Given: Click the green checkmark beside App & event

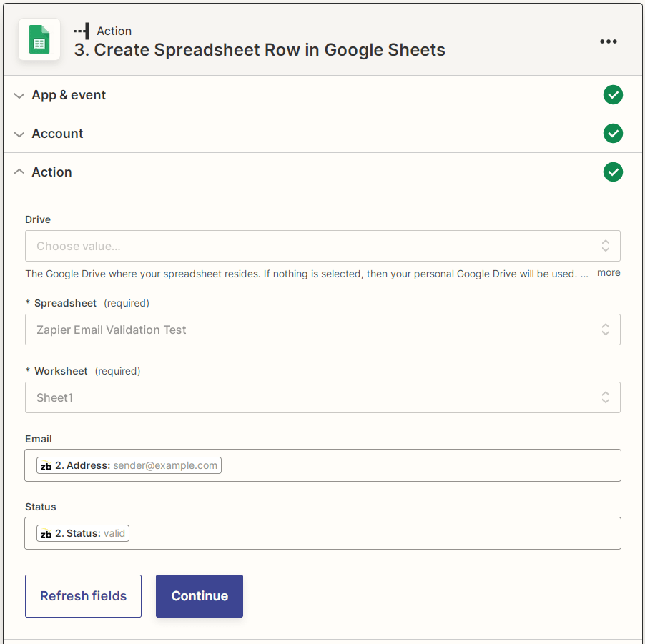Looking at the screenshot, I should (x=613, y=94).
